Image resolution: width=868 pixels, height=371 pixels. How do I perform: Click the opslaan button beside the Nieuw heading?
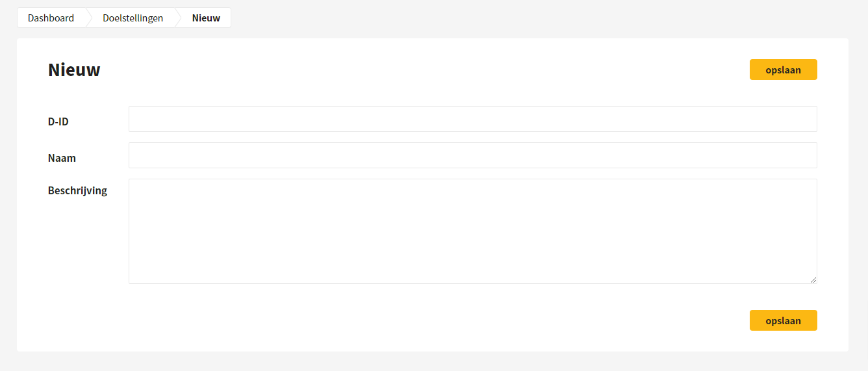[x=783, y=70]
